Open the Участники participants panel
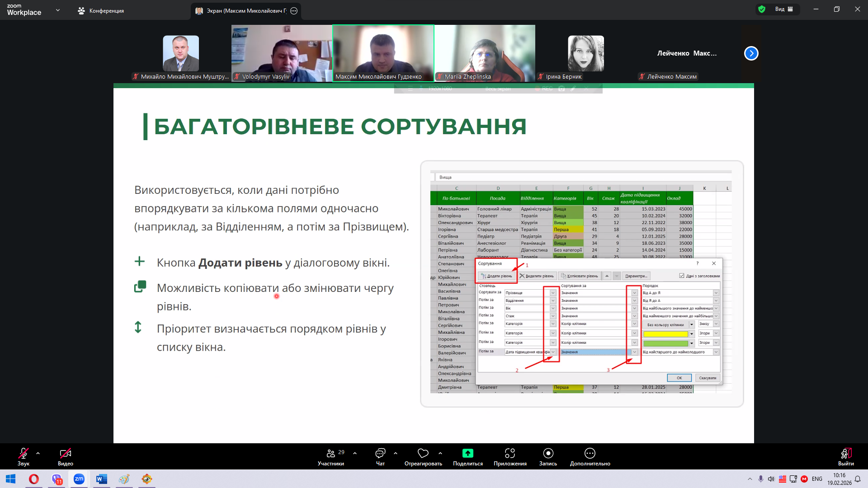 click(331, 453)
